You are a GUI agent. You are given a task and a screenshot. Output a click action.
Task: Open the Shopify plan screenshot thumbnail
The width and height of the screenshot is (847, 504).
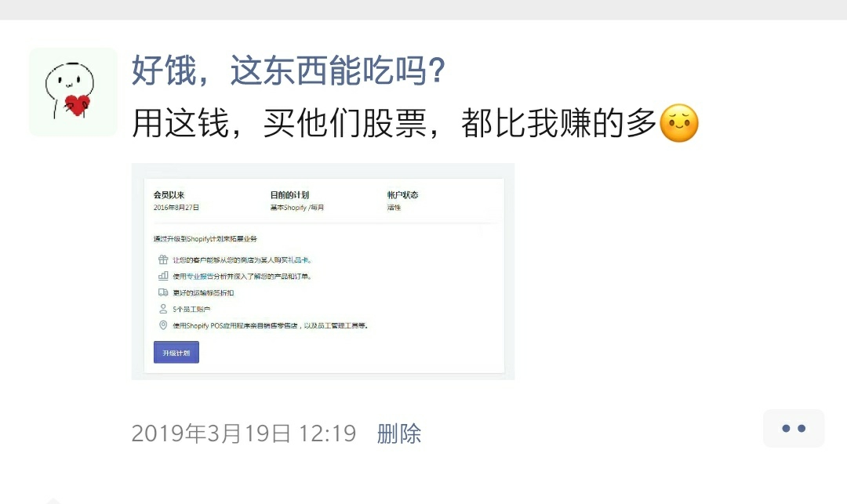tap(323, 271)
